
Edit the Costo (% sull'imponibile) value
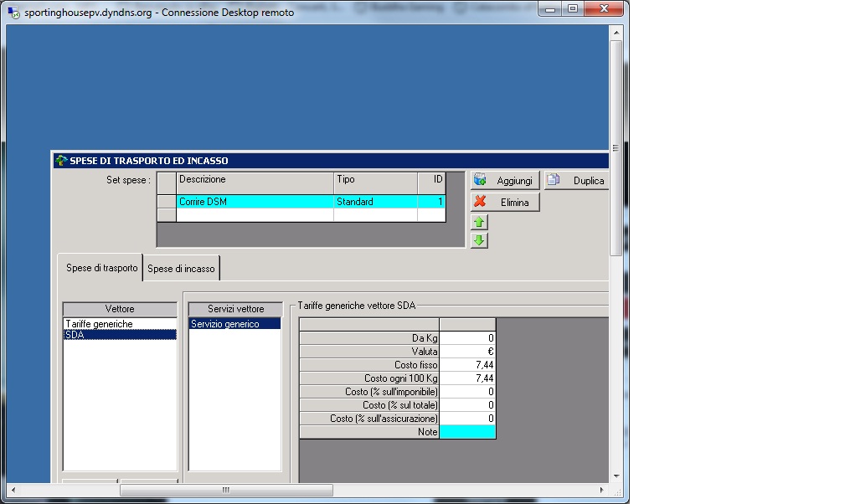(467, 391)
